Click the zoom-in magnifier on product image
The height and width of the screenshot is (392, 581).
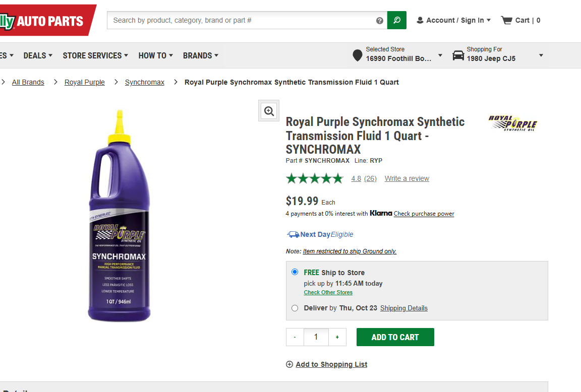(x=269, y=111)
